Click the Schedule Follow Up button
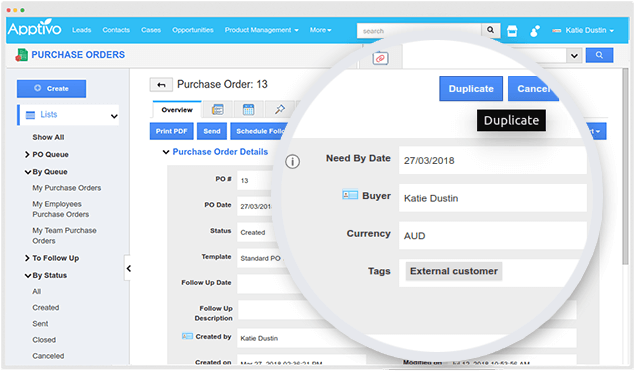This screenshot has width=635, height=371. (259, 131)
